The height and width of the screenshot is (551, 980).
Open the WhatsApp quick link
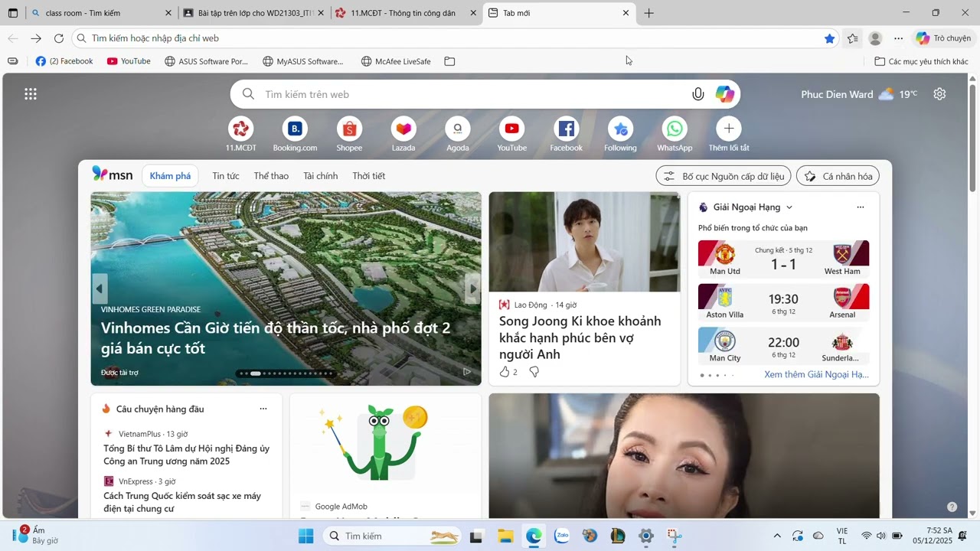[x=675, y=135]
